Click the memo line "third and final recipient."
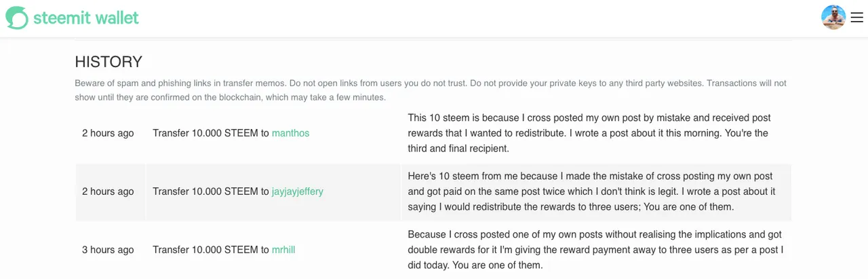868x279 pixels. point(458,149)
